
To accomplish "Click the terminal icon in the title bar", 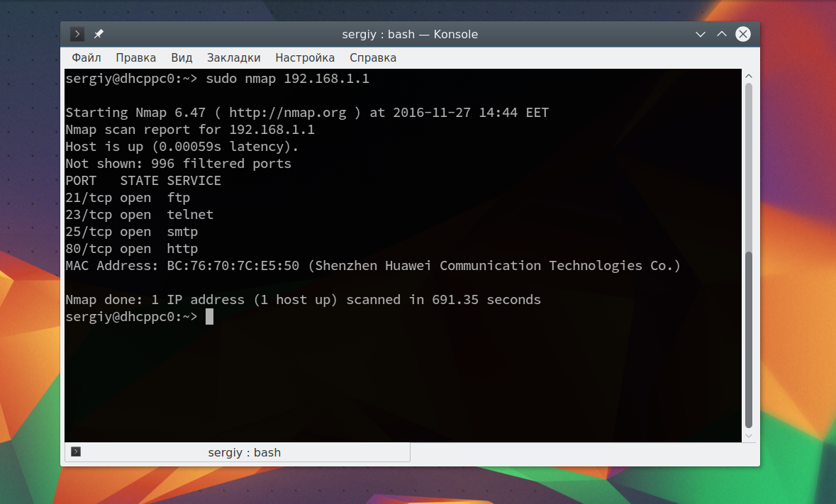I will [77, 34].
